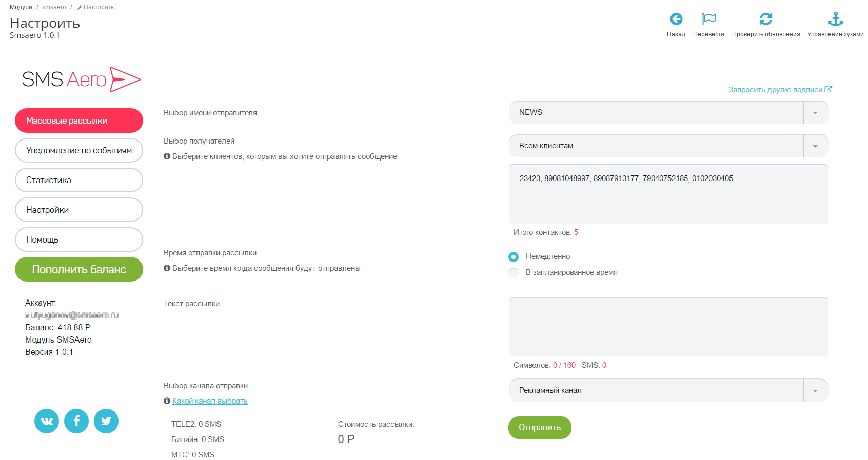This screenshot has height=460, width=868.
Task: Click the Translate flag icon
Action: [x=708, y=19]
